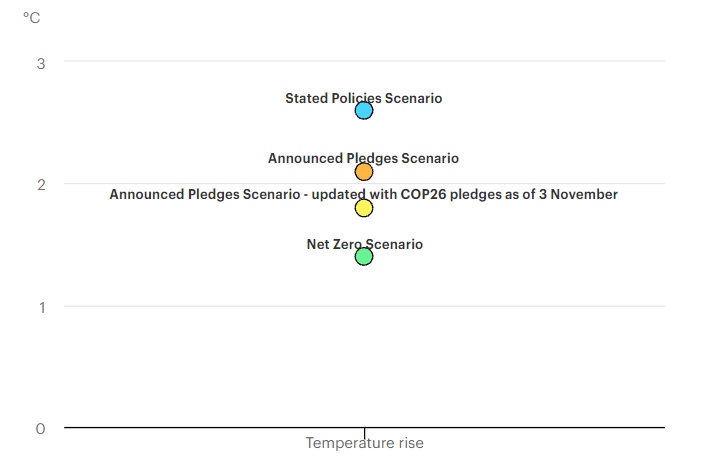Screen dimensions: 708x463
Task: Click the yellow COP26 updated pledges point
Action: coord(364,208)
